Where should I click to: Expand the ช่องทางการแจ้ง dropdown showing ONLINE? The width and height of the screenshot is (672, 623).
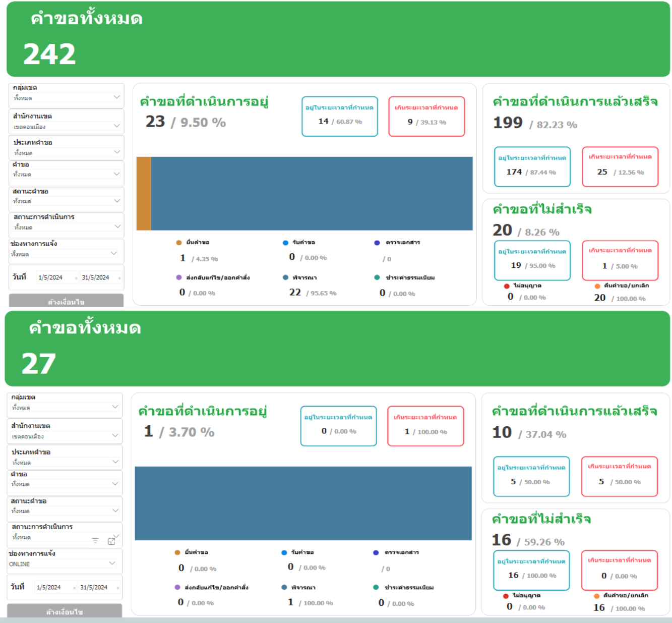(x=112, y=563)
